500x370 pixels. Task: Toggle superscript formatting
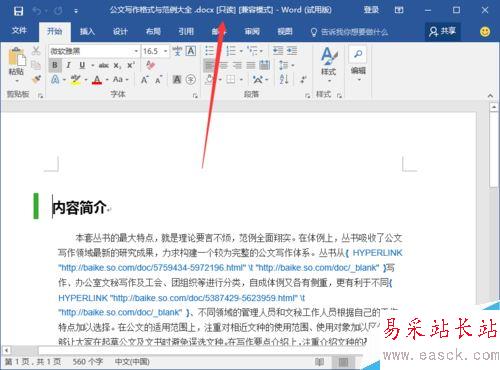click(131, 65)
